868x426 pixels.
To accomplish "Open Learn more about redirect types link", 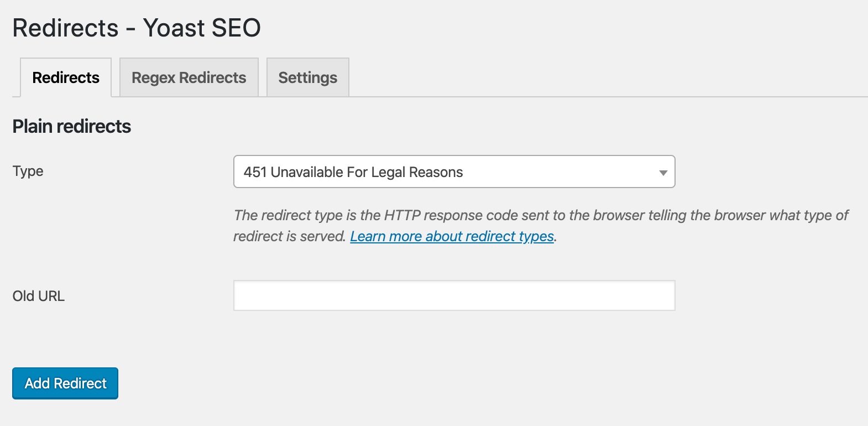I will 452,236.
